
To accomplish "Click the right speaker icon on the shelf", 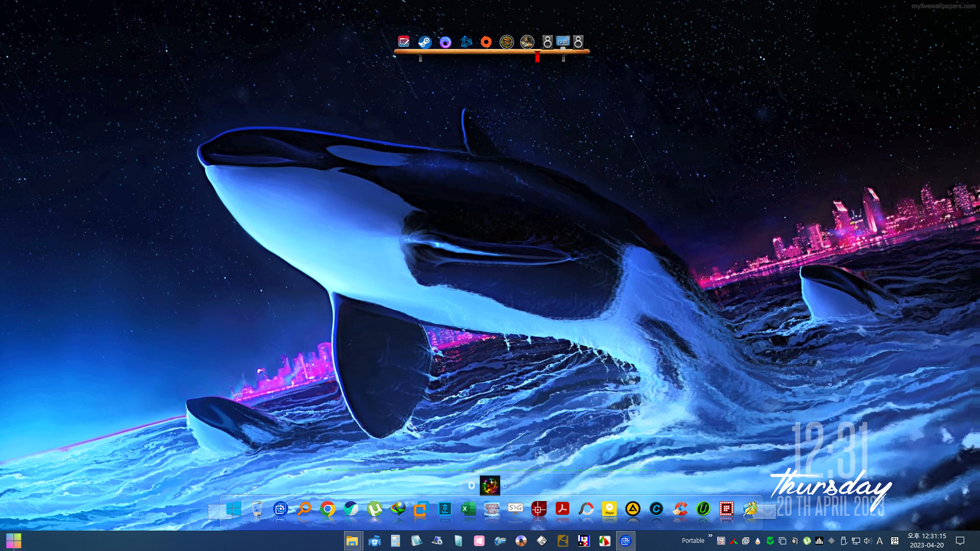I will point(578,42).
